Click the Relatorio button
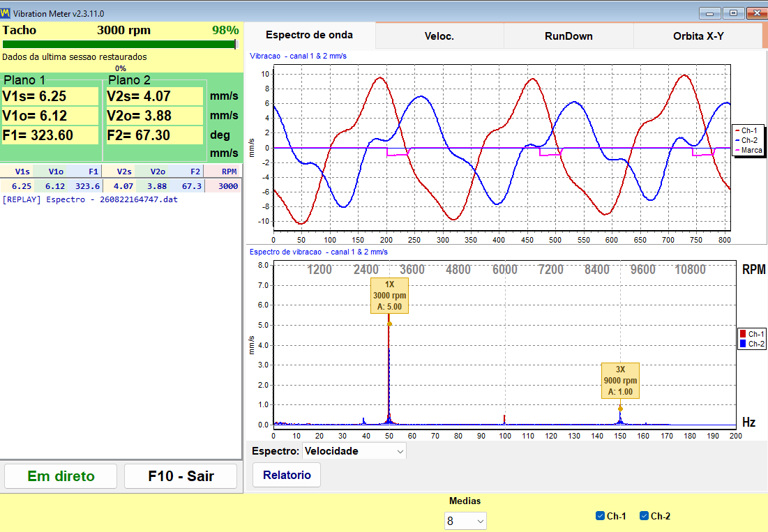This screenshot has width=768, height=532. [x=287, y=475]
